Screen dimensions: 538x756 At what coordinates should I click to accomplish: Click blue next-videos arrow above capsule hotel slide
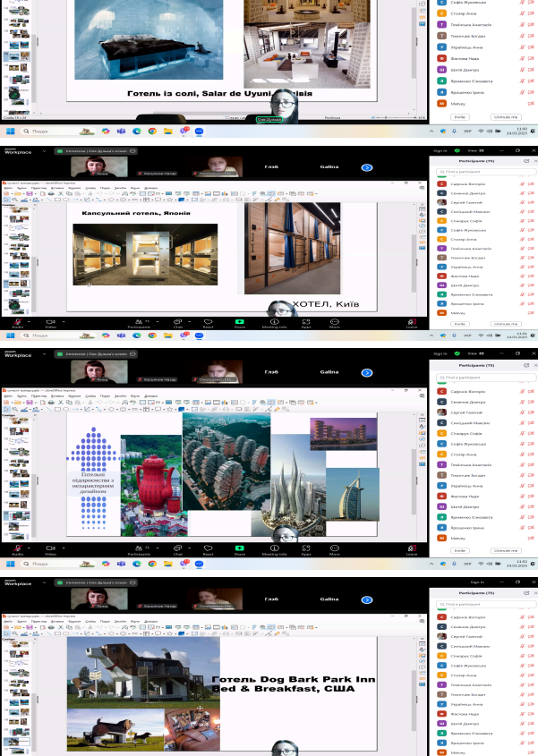click(x=366, y=167)
